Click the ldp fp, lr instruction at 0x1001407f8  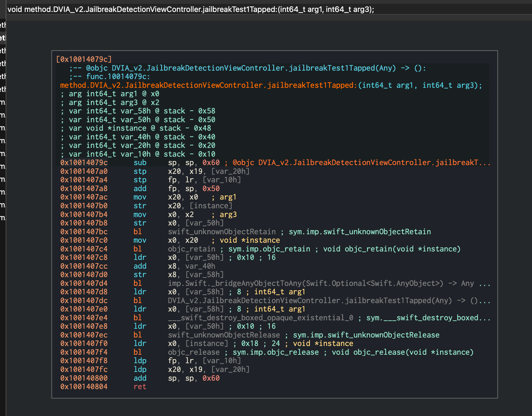pyautogui.click(x=151, y=361)
